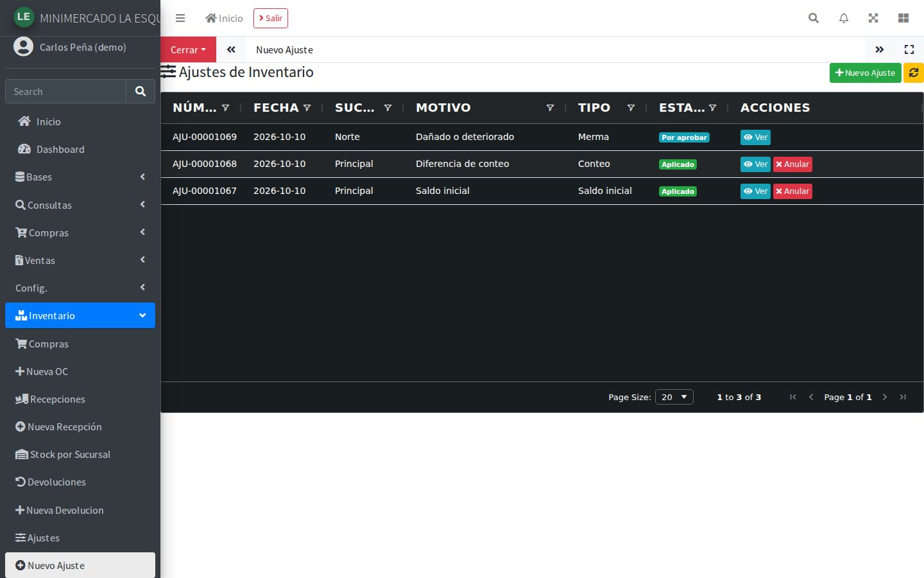
Task: Click the green Nuevo Ajuste button
Action: tap(865, 73)
